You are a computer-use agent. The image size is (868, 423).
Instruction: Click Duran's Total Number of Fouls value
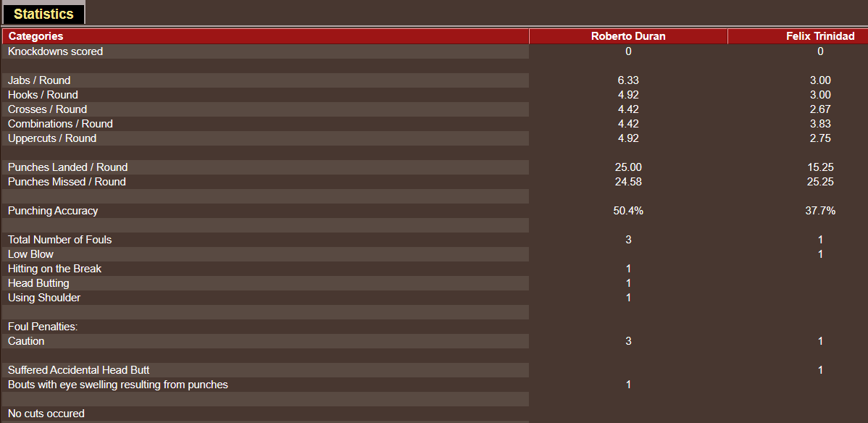[627, 240]
